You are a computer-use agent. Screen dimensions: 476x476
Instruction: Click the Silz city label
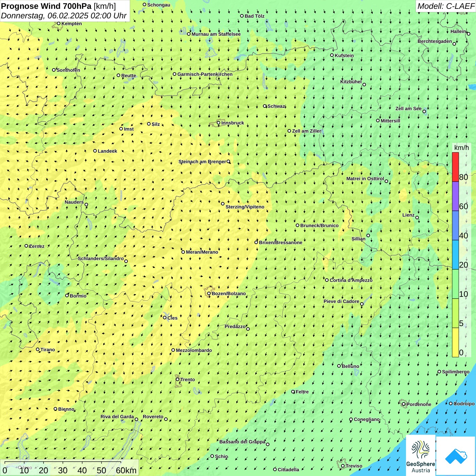[156, 124]
